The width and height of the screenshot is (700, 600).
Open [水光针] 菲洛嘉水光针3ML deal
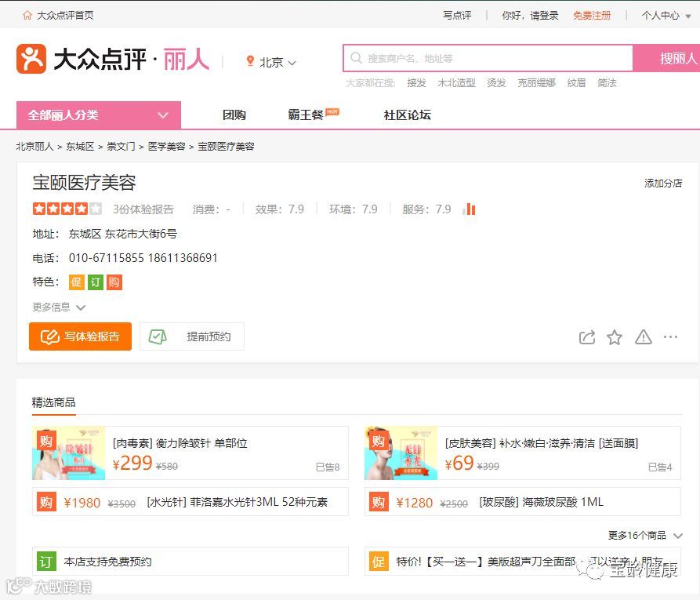[x=237, y=502]
